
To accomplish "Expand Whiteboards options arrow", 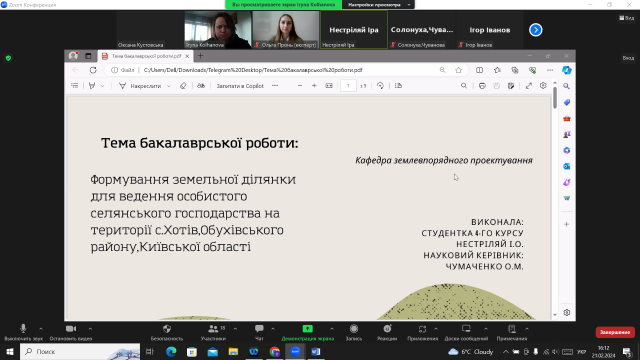I will 486,329.
